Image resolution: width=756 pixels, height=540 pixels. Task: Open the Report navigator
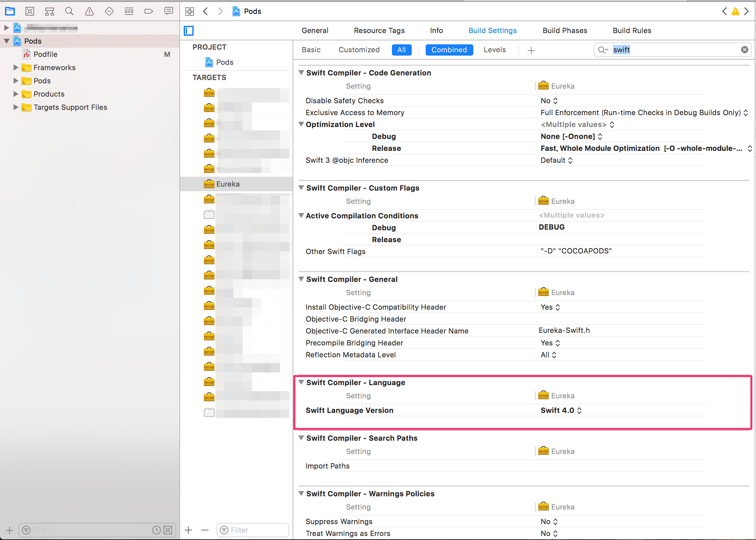coord(169,11)
